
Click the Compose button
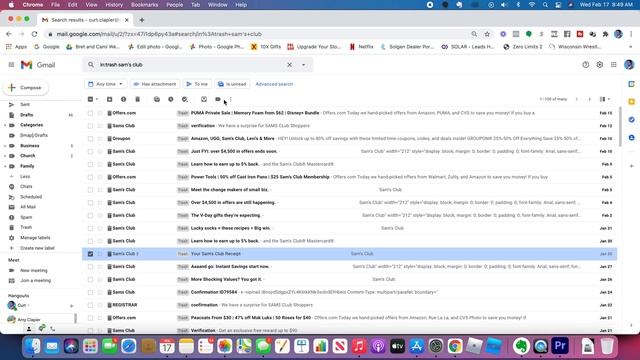[25, 87]
